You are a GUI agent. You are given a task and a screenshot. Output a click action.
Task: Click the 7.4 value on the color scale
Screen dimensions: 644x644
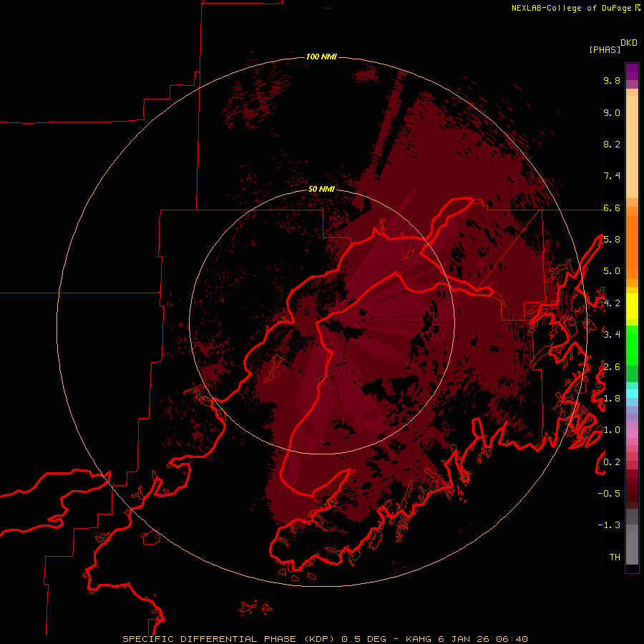[x=612, y=176]
